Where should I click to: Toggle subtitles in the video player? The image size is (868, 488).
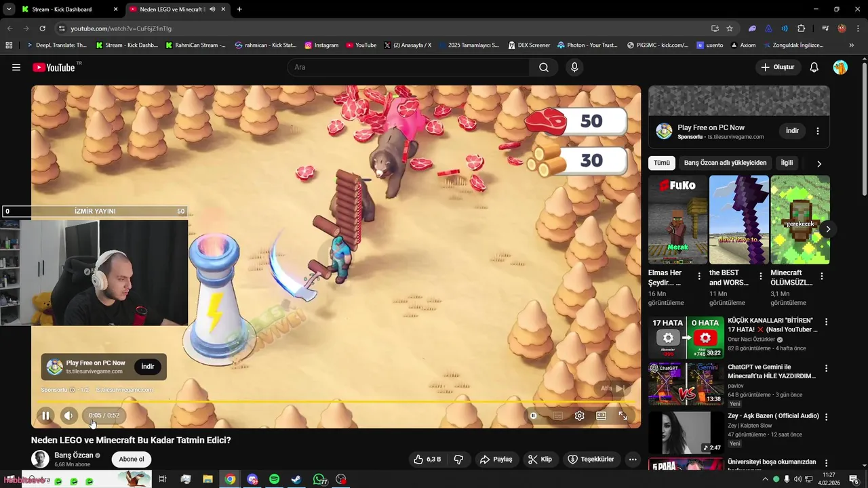click(x=557, y=415)
